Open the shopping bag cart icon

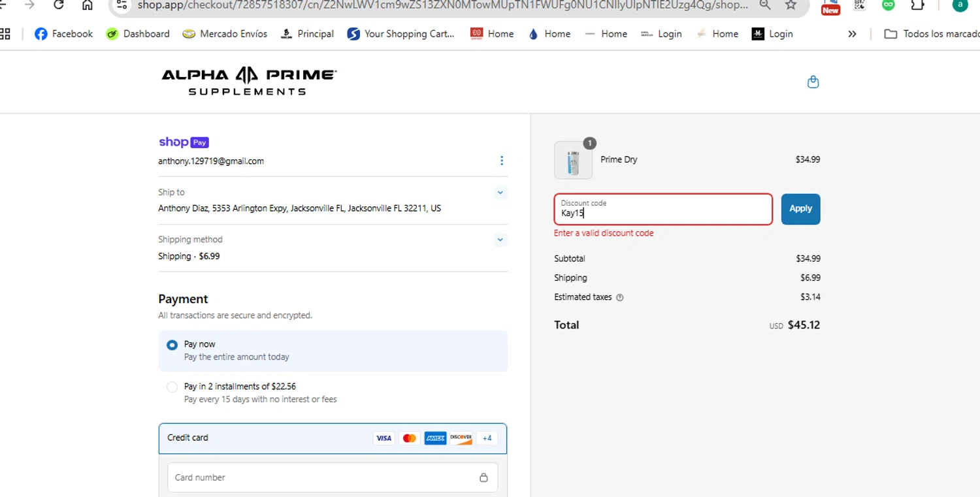(x=813, y=82)
